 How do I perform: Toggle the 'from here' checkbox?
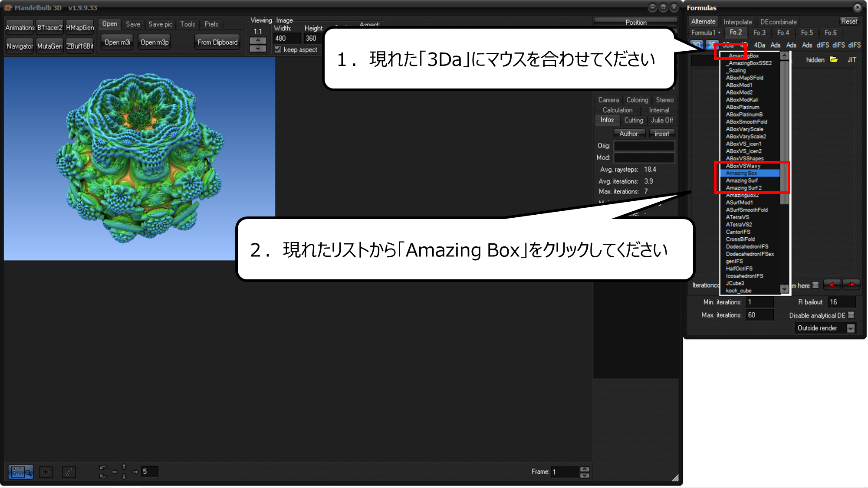click(x=815, y=285)
